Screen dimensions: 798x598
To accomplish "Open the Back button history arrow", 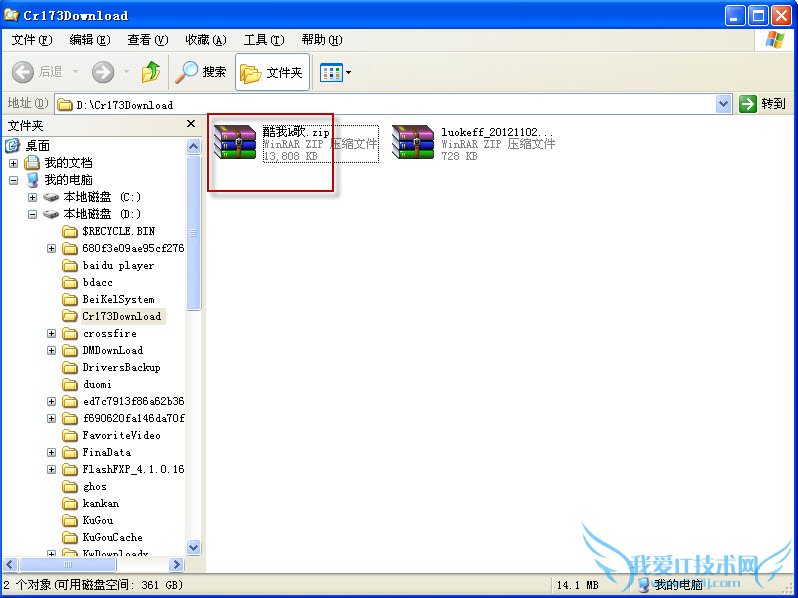I will pyautogui.click(x=75, y=72).
